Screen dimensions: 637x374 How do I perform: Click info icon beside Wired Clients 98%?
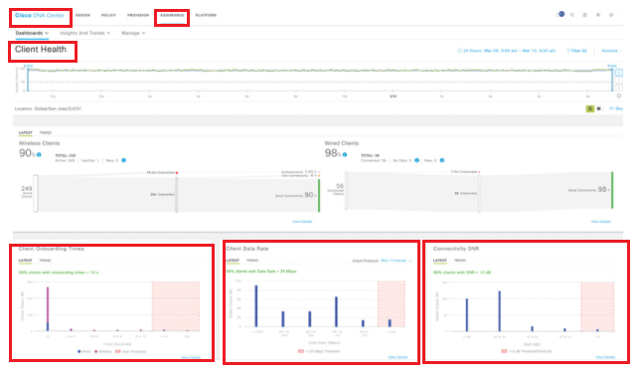tap(345, 155)
